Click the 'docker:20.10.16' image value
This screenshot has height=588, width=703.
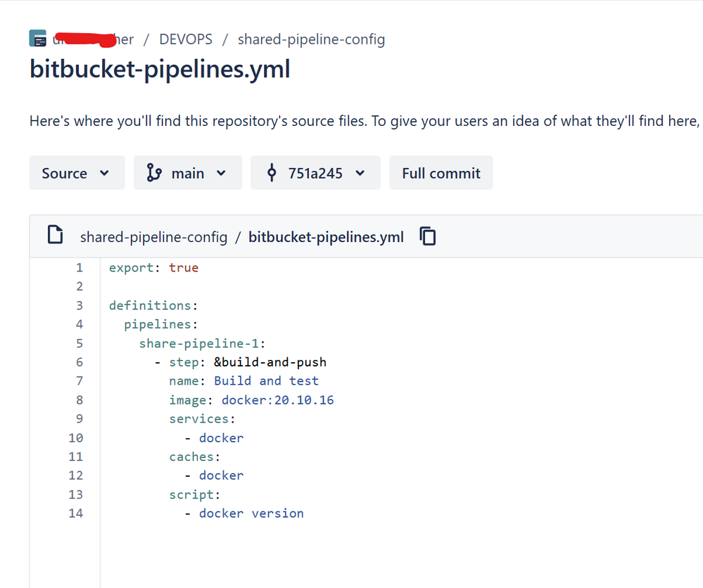[x=277, y=400]
